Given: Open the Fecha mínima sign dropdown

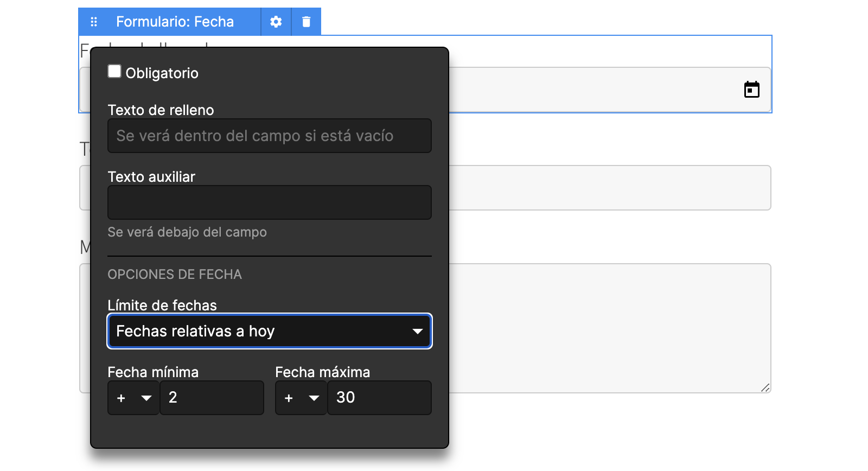Looking at the screenshot, I should point(133,398).
